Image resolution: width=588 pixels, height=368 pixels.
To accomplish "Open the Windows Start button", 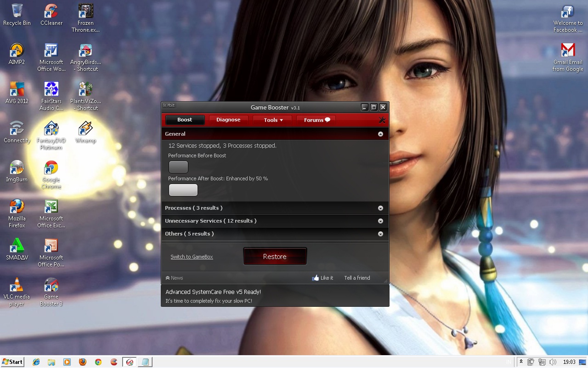I will tap(12, 362).
